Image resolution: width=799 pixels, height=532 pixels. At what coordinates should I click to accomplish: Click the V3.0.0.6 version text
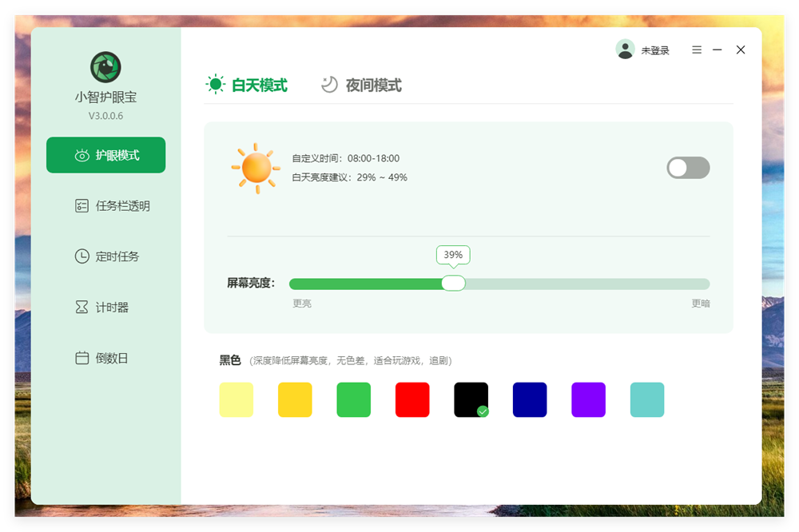tap(105, 116)
